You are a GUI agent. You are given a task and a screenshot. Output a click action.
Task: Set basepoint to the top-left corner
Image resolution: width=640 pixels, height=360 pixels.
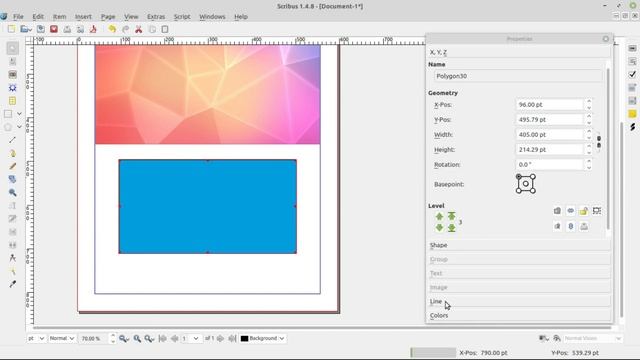(518, 177)
